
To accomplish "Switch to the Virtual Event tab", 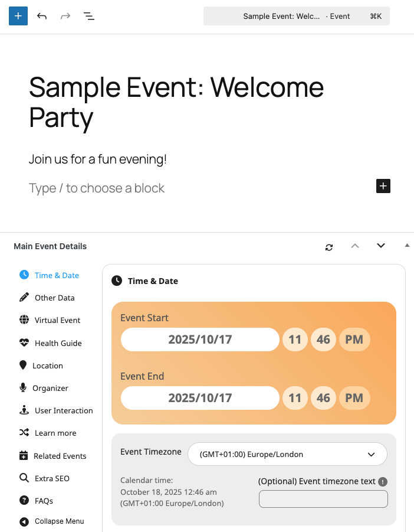I will pos(57,320).
